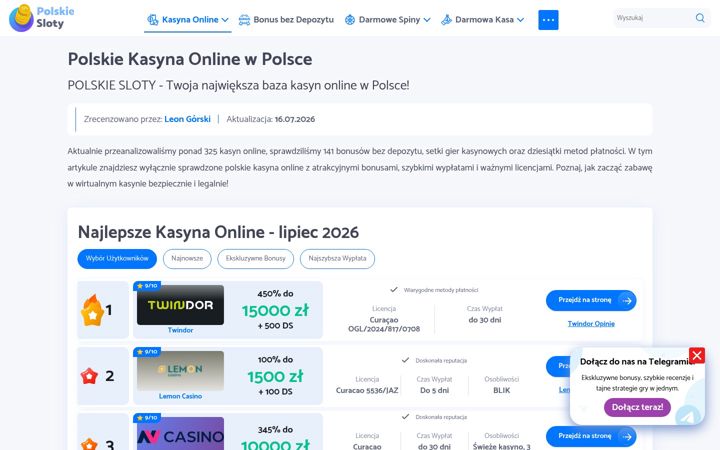
Task: Click the Twindor casino logo thumbnail
Action: click(180, 305)
